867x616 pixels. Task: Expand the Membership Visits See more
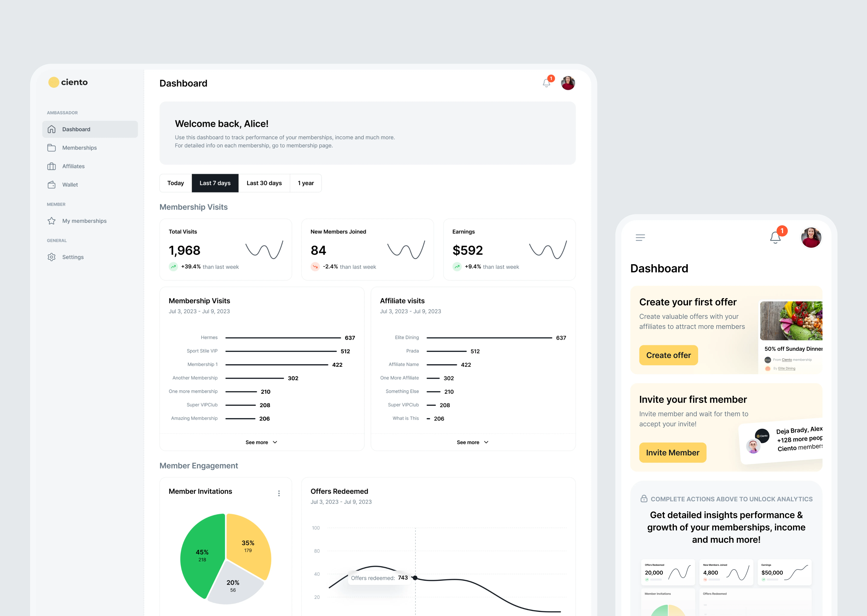(x=260, y=442)
